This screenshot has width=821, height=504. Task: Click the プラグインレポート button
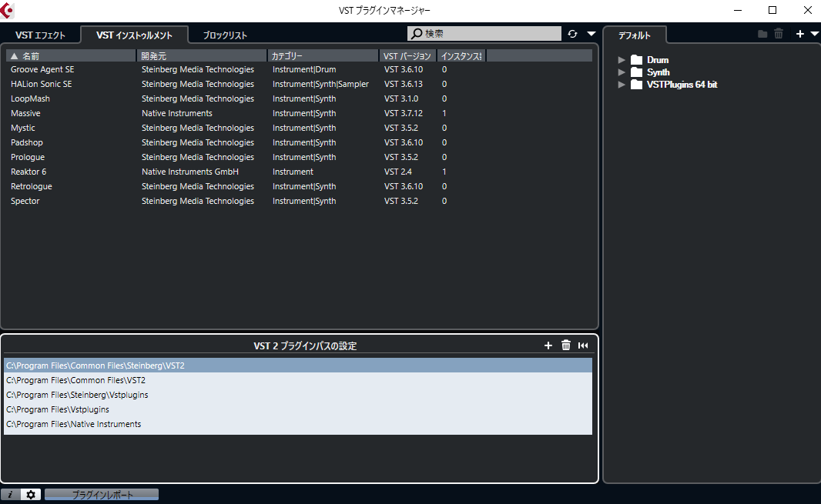[x=102, y=495]
